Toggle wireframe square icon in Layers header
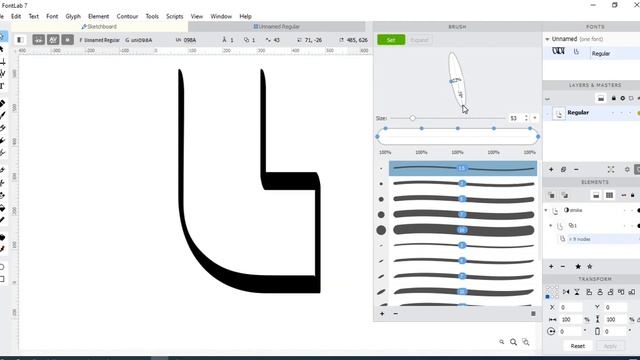Image resolution: width=640 pixels, height=360 pixels. tap(631, 98)
